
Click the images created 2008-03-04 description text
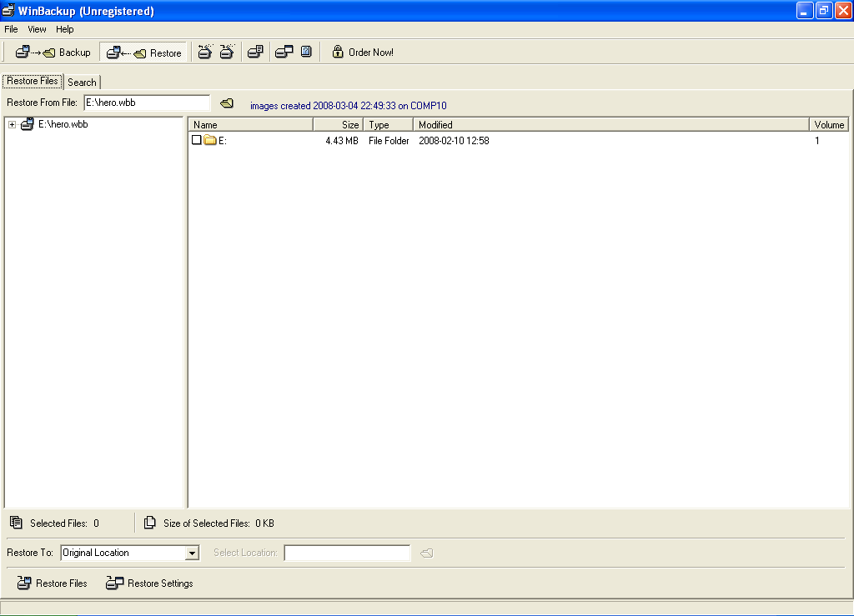(x=349, y=106)
